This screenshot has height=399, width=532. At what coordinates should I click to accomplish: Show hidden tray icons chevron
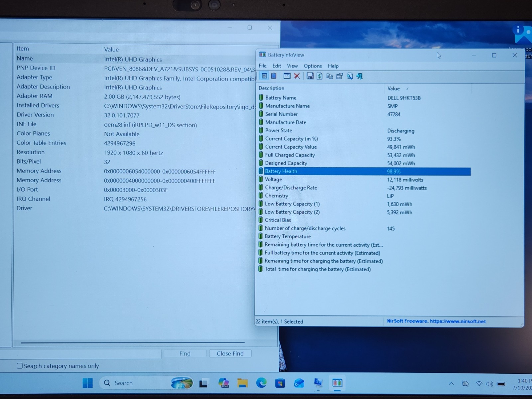click(451, 384)
